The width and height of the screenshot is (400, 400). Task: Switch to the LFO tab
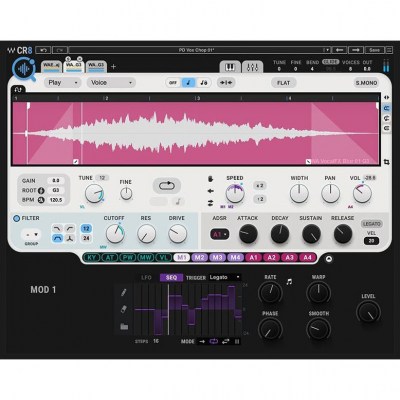[146, 277]
